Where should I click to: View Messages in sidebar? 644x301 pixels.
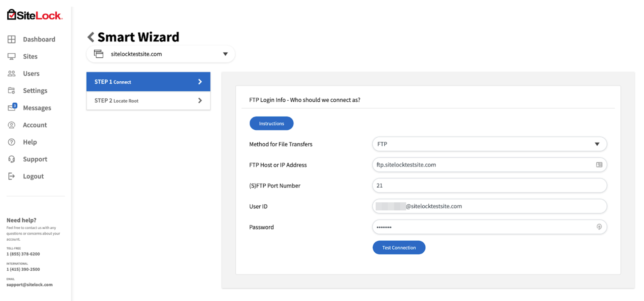click(x=37, y=108)
